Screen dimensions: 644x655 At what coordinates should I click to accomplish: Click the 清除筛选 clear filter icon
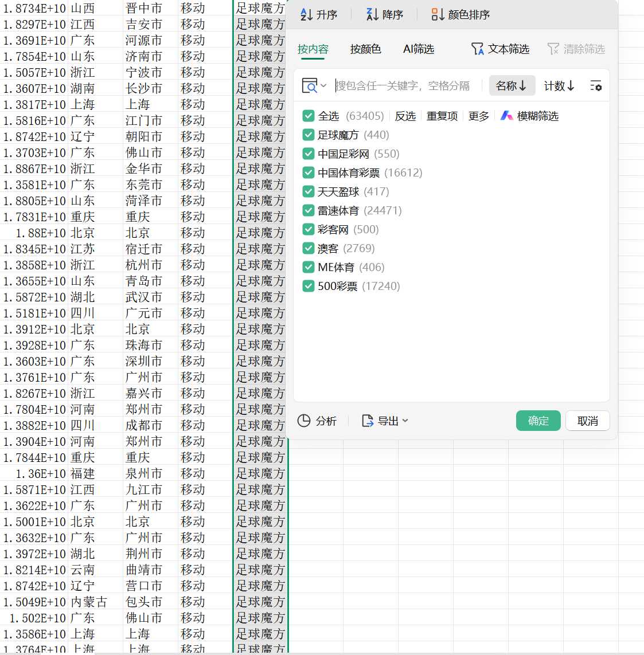coord(553,49)
